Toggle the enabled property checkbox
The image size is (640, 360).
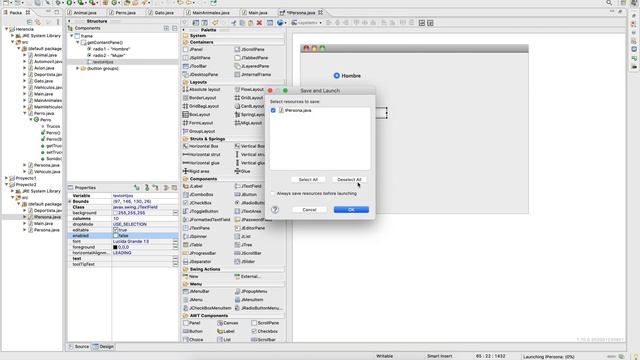tap(116, 236)
